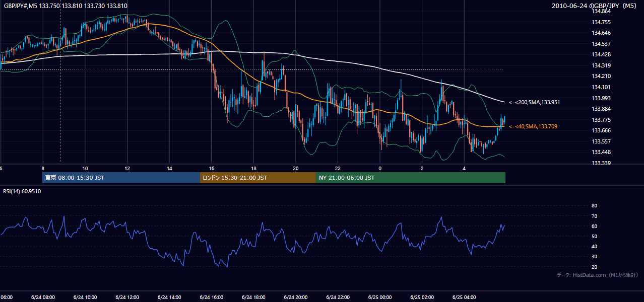Click the 6/24 16:00 date label
Screen dimensions: 644x302
211,297
